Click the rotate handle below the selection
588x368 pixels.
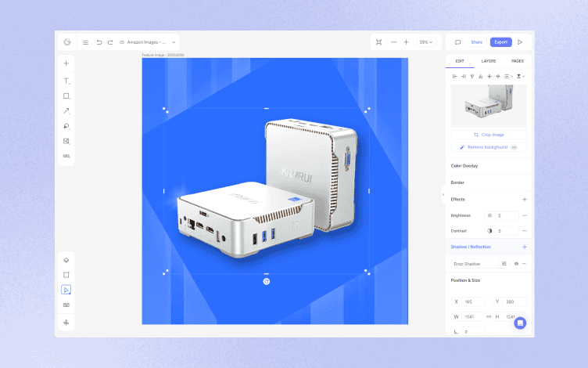[267, 281]
